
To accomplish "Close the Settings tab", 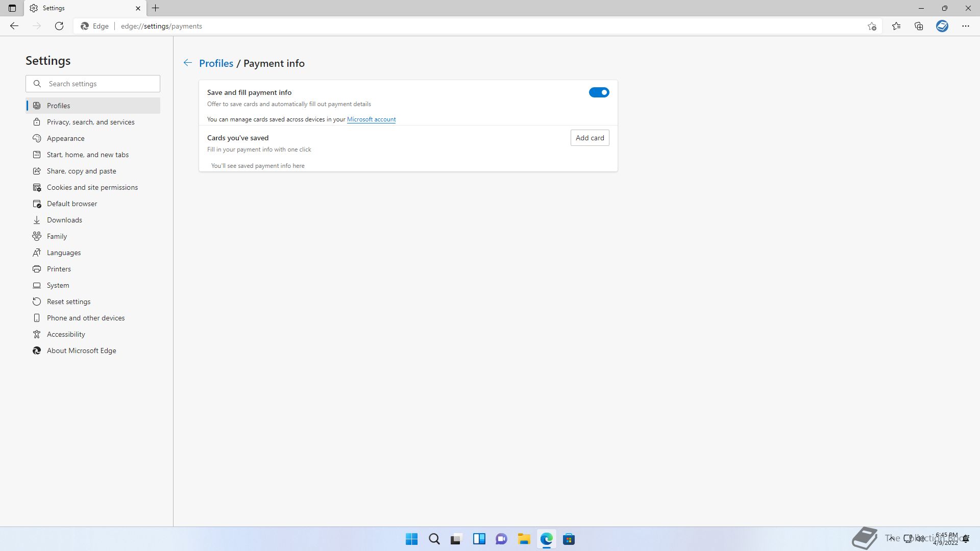I will point(138,8).
